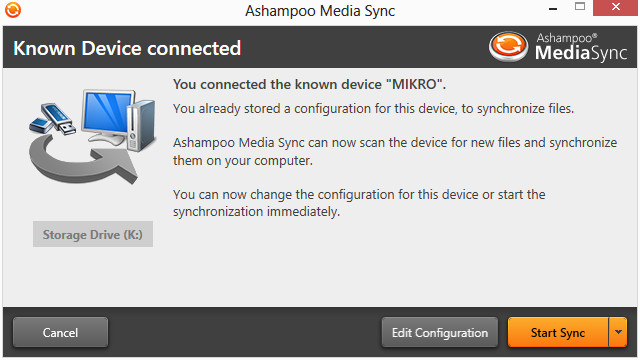Click the gray PC tower illustration
Viewport: 640px width, 360px height.
141,125
